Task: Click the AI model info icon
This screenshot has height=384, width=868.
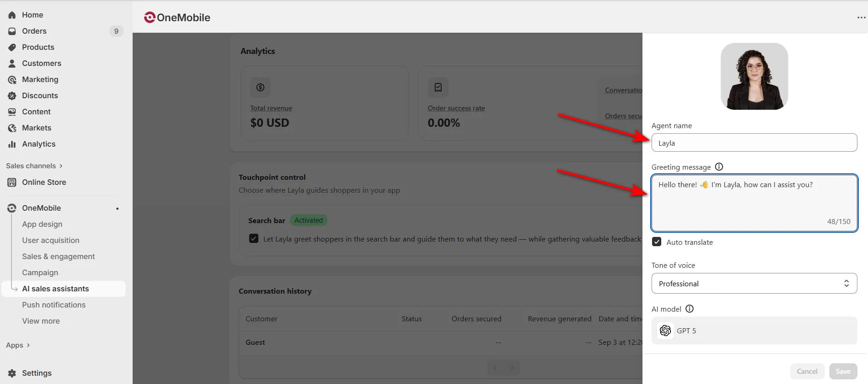Action: 689,309
